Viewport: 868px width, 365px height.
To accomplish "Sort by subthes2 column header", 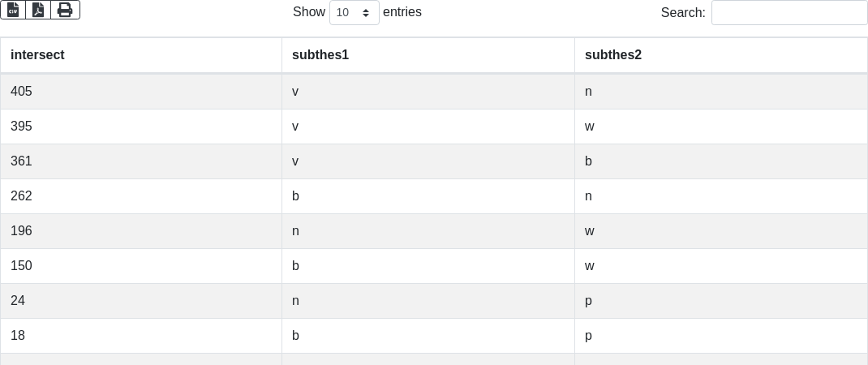I will point(612,55).
